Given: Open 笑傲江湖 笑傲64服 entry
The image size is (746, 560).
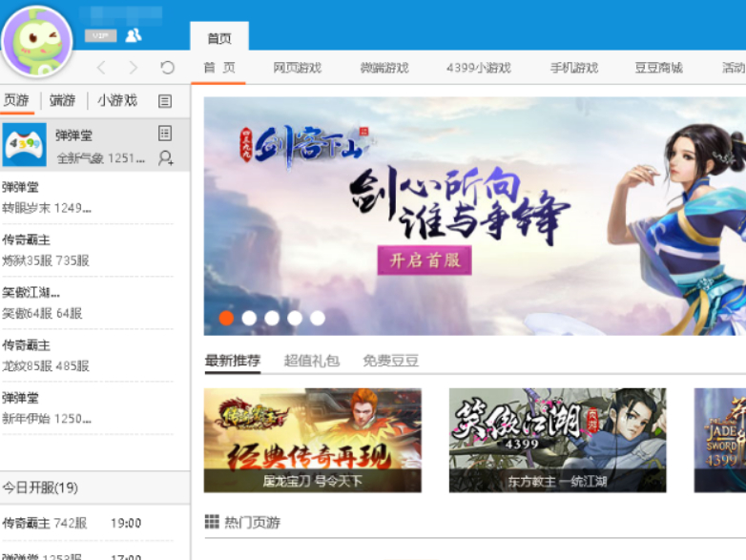Looking at the screenshot, I should click(88, 303).
